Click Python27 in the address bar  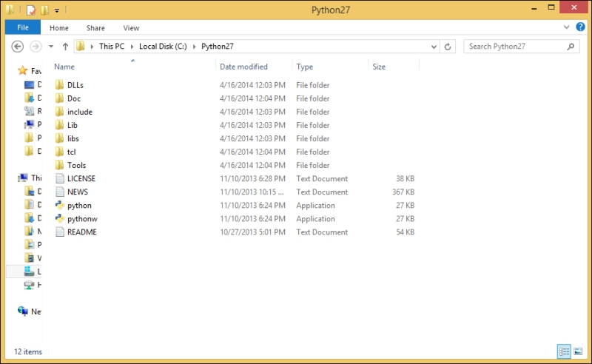pyautogui.click(x=218, y=47)
